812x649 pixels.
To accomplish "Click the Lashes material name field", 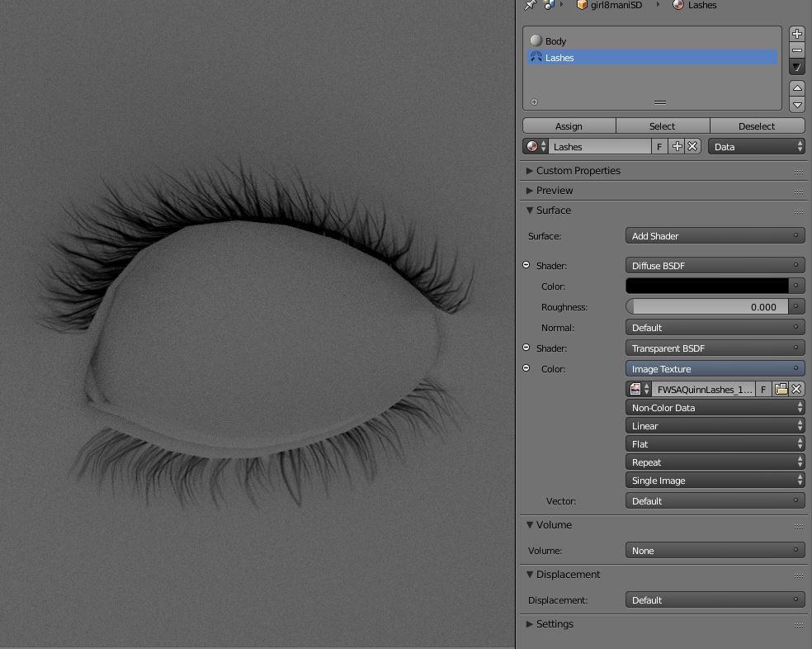I will coord(600,147).
